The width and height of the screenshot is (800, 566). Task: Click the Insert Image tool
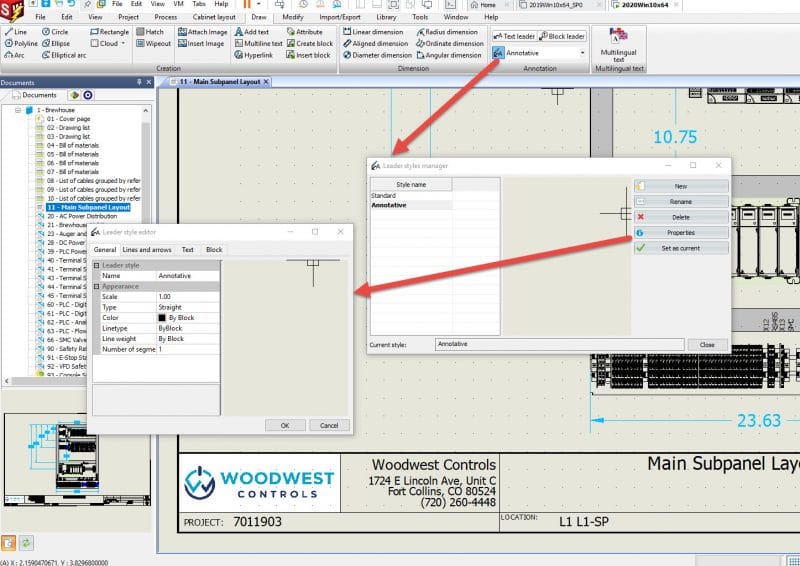201,43
